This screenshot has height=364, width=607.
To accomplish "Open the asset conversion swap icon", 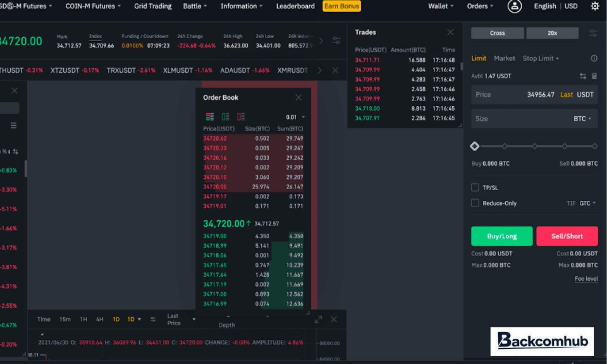I will [x=583, y=76].
